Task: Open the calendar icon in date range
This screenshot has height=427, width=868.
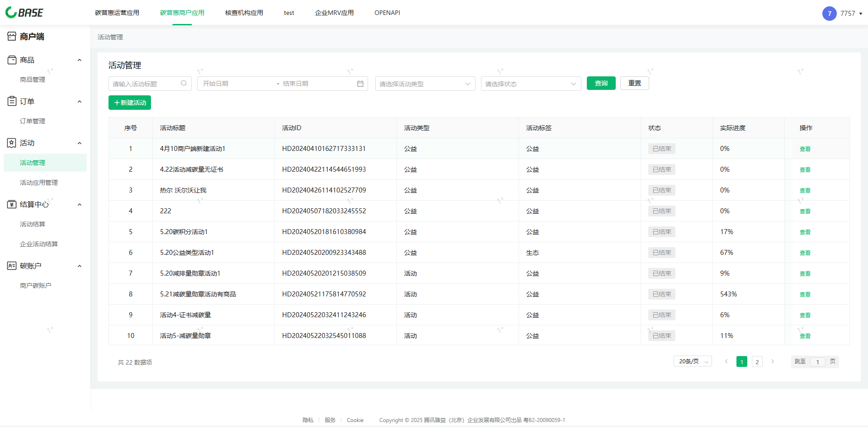Action: point(360,84)
